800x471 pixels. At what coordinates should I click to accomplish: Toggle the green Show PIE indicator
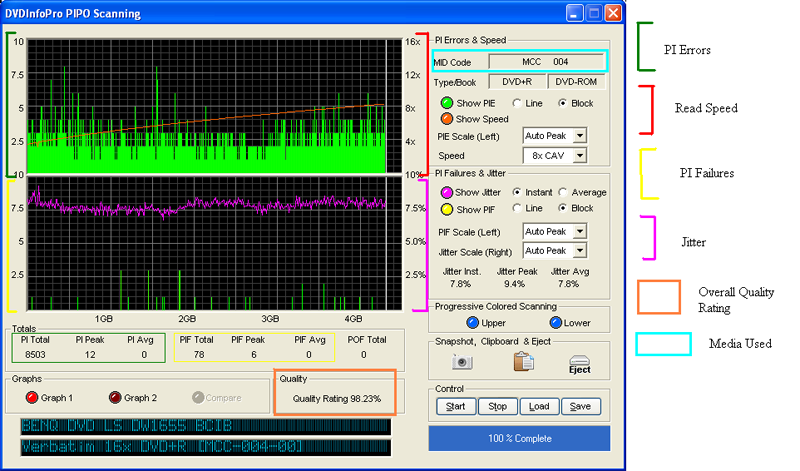tap(447, 103)
